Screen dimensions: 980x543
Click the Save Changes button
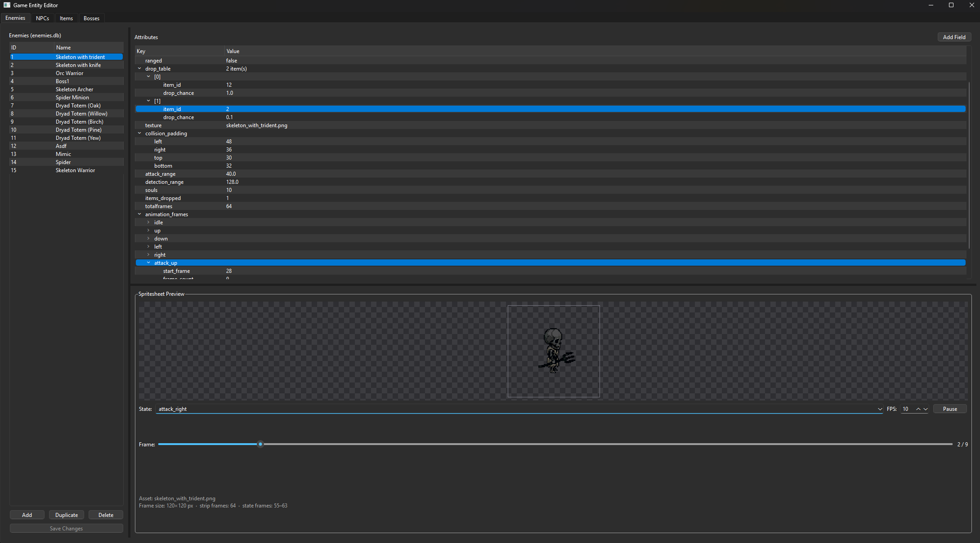coord(66,528)
